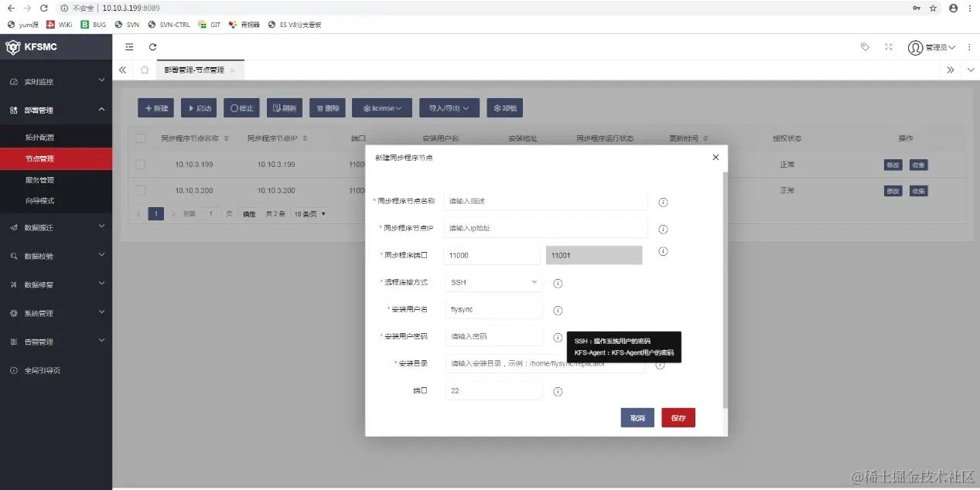Toggle the sidebar collapse icon in the top bar
Screen dimensions: 980x490
129,47
